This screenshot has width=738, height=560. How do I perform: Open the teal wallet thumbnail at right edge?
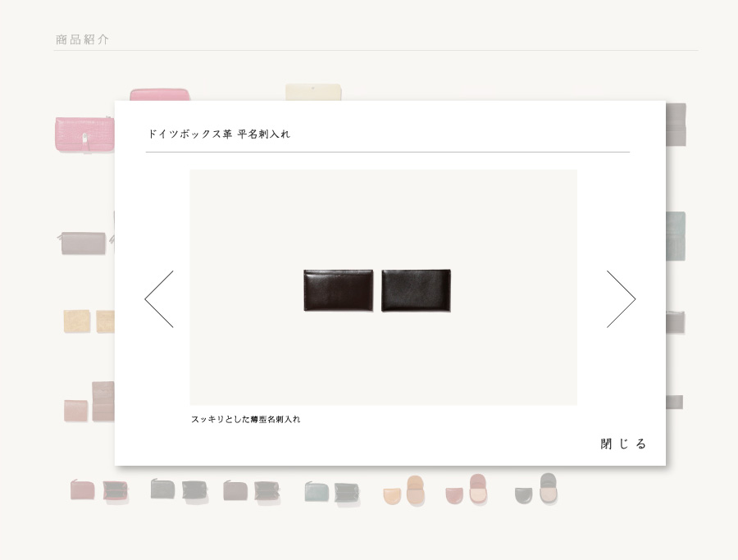pyautogui.click(x=676, y=236)
